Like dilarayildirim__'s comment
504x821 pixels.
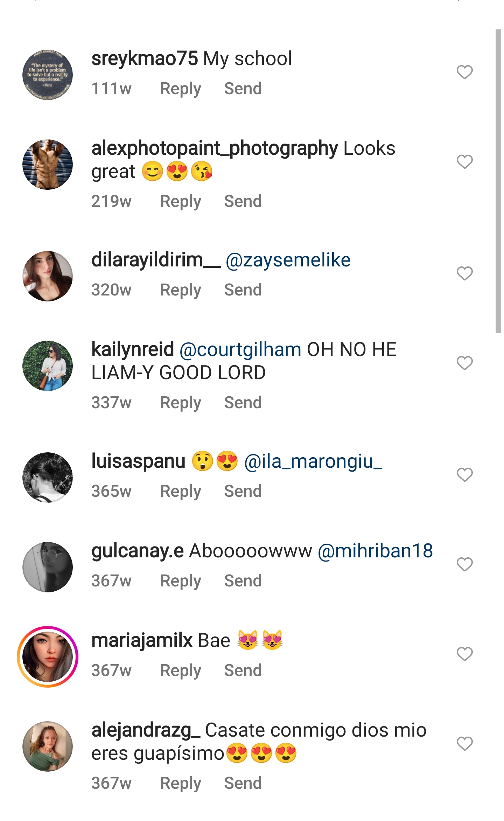[x=464, y=273]
